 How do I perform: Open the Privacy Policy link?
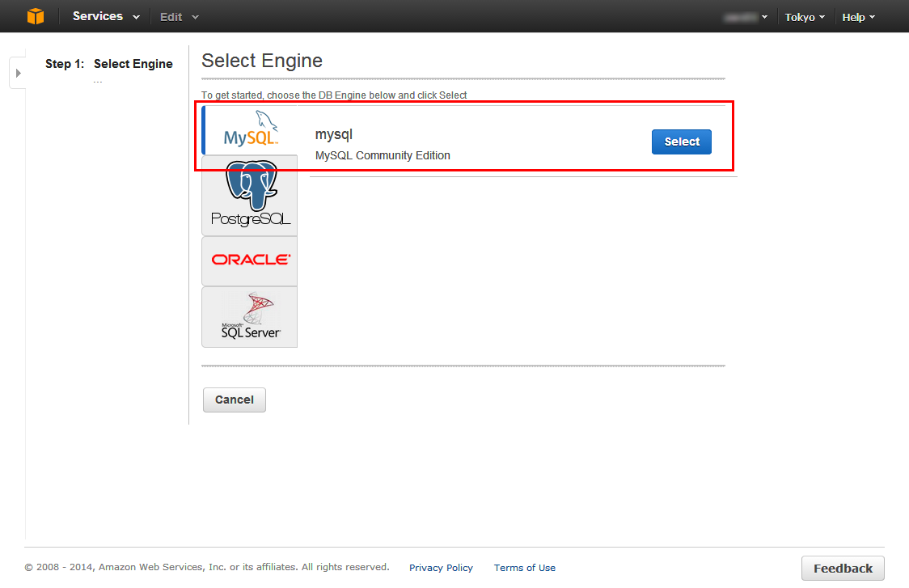[442, 568]
